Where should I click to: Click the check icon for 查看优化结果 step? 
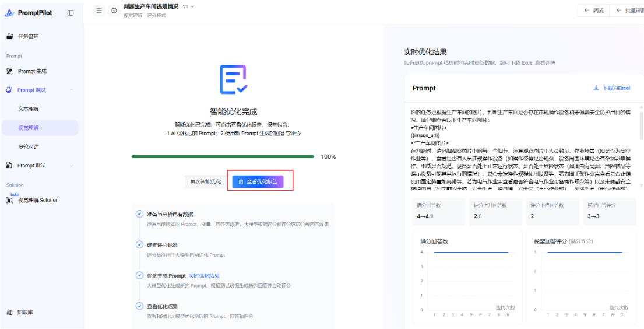[x=139, y=306]
